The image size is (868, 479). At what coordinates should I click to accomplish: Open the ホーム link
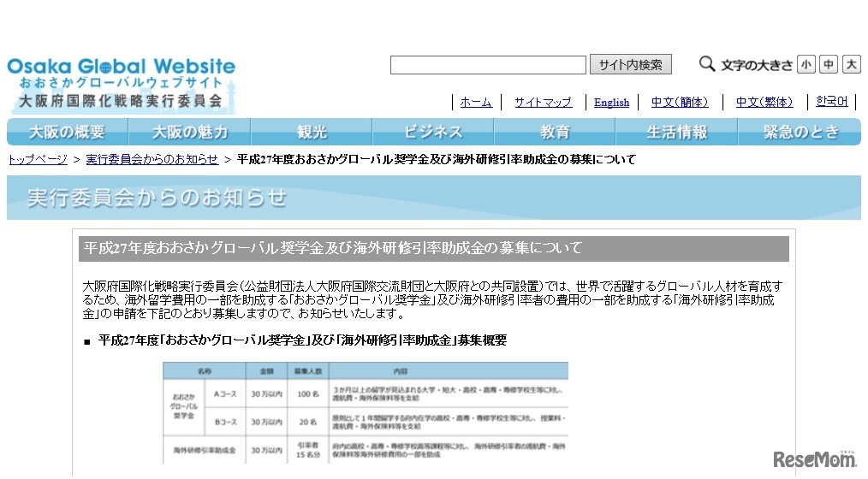click(476, 103)
